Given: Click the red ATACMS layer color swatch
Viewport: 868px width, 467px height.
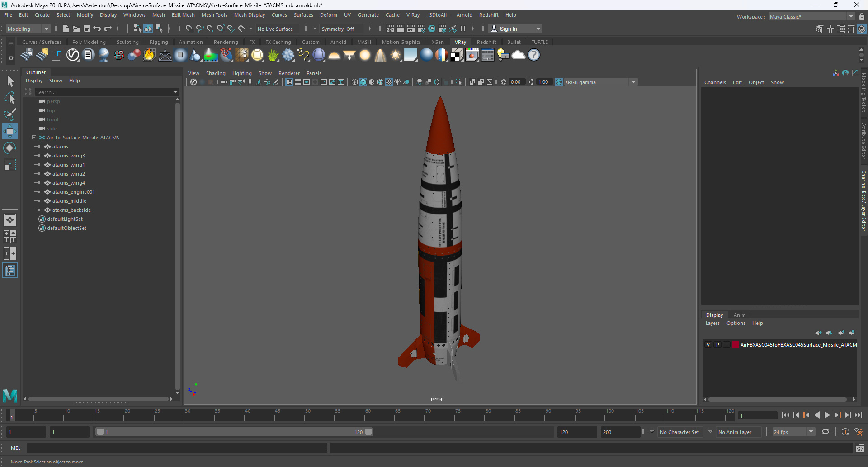Looking at the screenshot, I should click(x=736, y=345).
